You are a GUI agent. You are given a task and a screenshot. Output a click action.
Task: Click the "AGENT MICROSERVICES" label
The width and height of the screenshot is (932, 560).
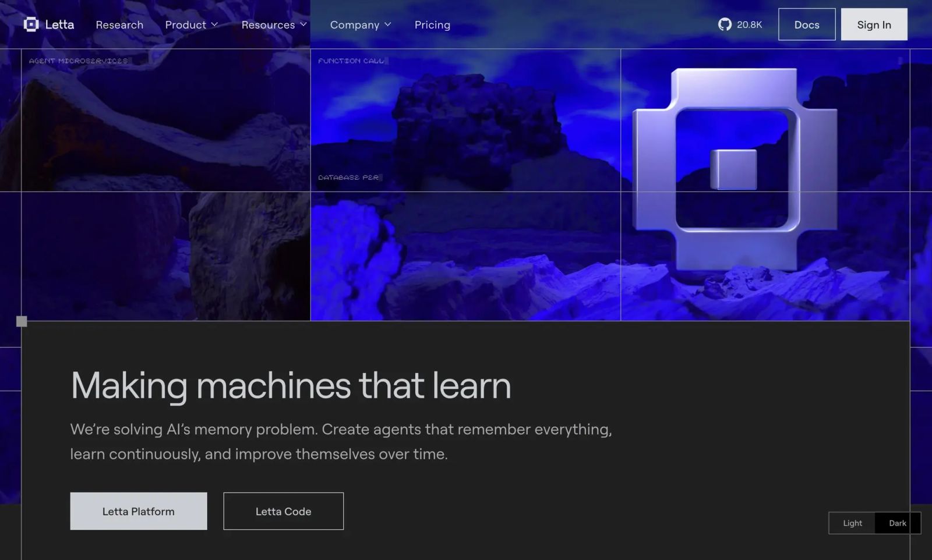coord(78,61)
